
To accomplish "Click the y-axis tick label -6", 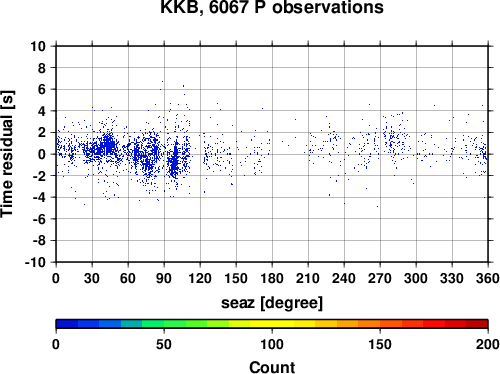I will click(39, 219).
